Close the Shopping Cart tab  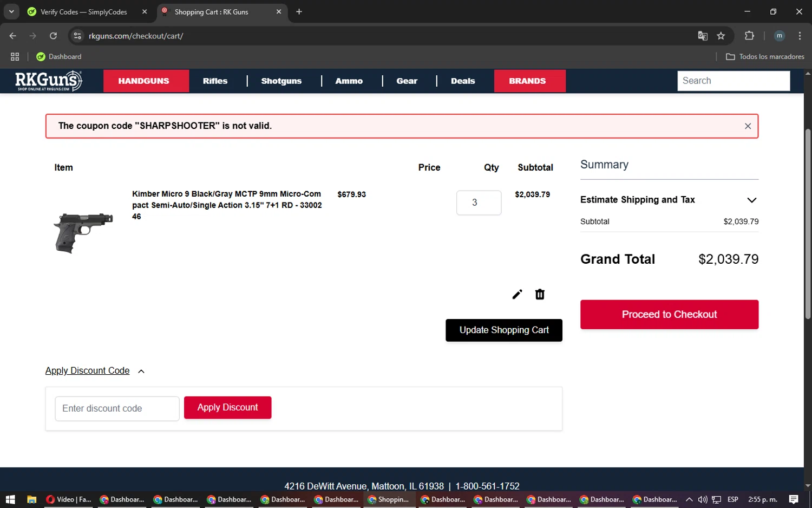coord(279,11)
